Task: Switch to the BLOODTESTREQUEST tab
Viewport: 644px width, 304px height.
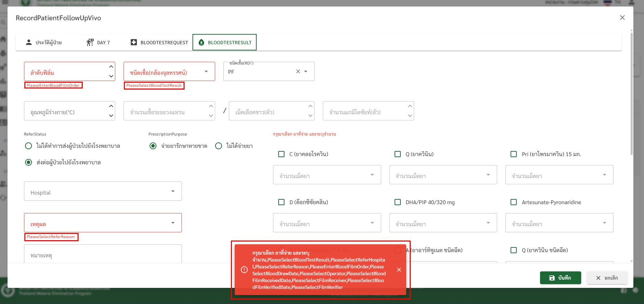Action: click(x=160, y=42)
